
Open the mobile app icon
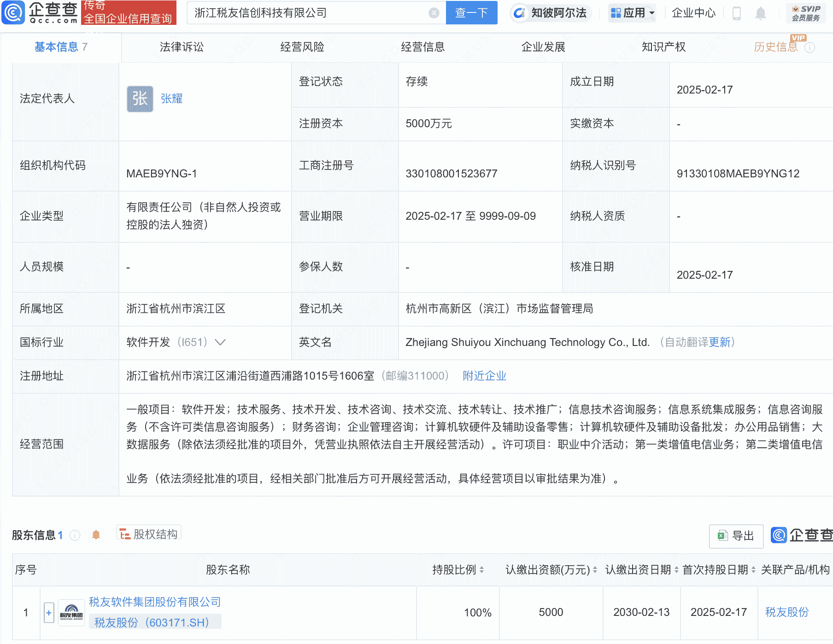[x=736, y=12]
